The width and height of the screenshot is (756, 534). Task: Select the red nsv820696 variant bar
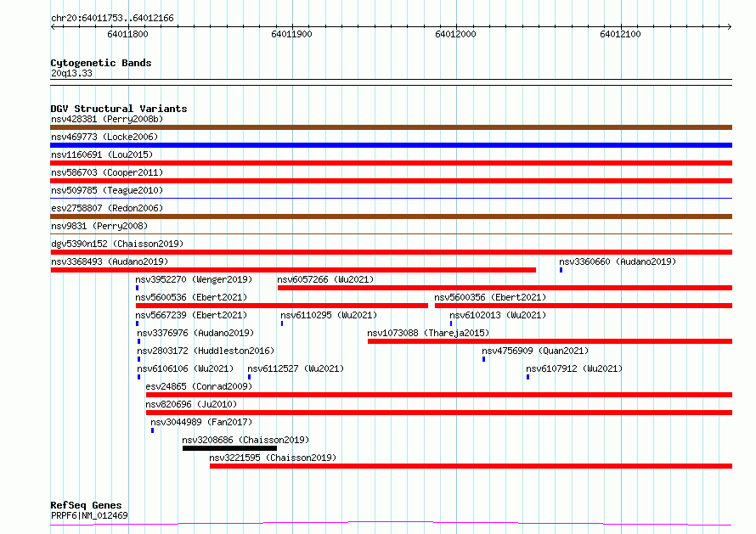click(439, 413)
